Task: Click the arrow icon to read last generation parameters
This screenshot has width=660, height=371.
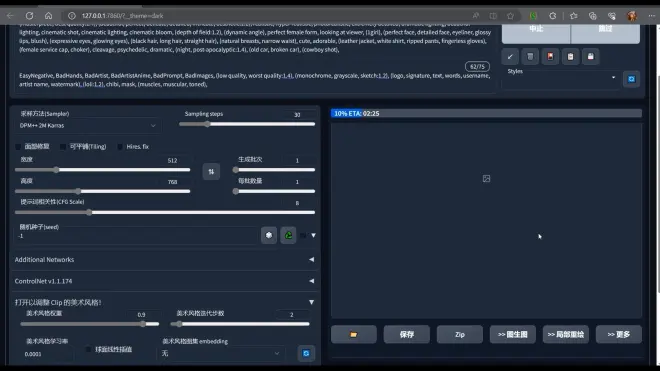Action: pyautogui.click(x=510, y=56)
